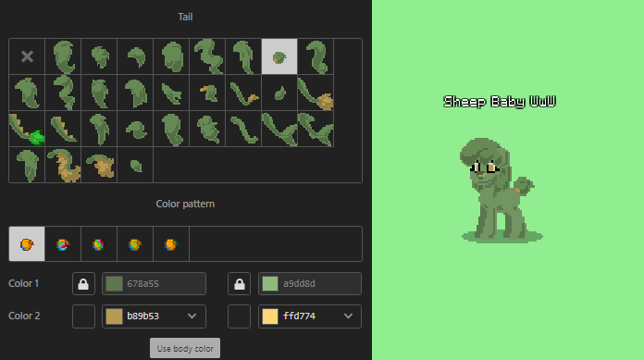Select tail style right after the X option

tap(63, 56)
